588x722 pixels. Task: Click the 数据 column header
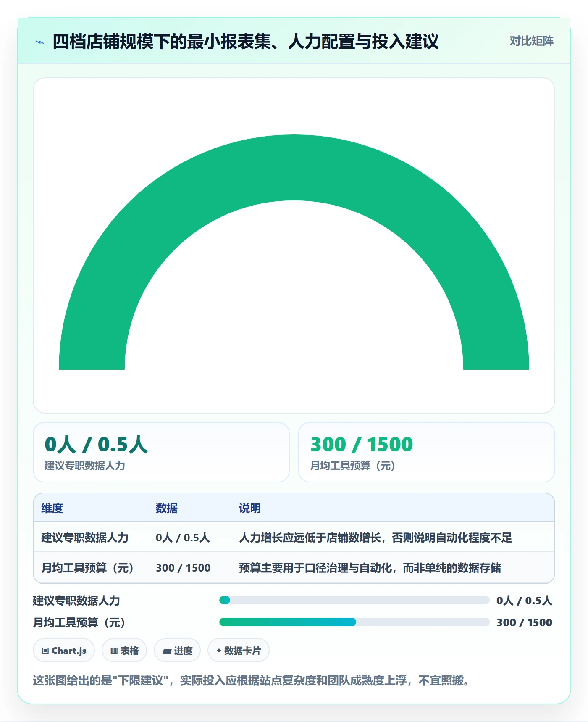[x=167, y=508]
